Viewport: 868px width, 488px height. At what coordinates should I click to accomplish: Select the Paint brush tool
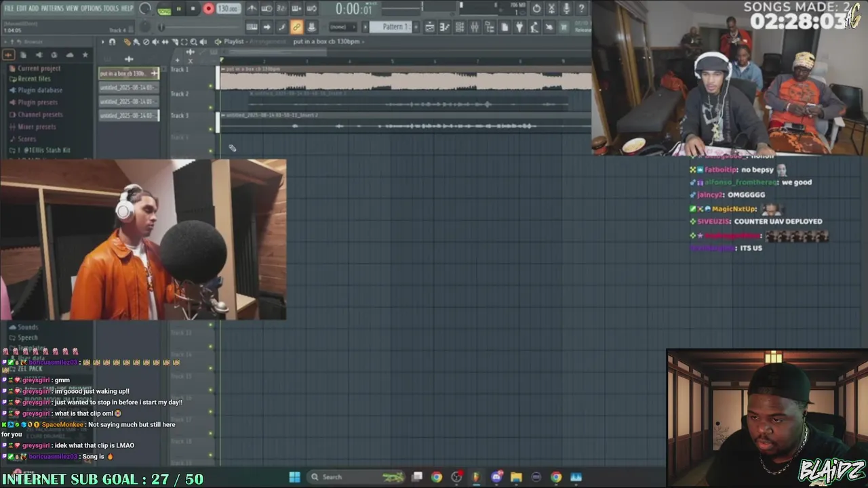(x=137, y=42)
